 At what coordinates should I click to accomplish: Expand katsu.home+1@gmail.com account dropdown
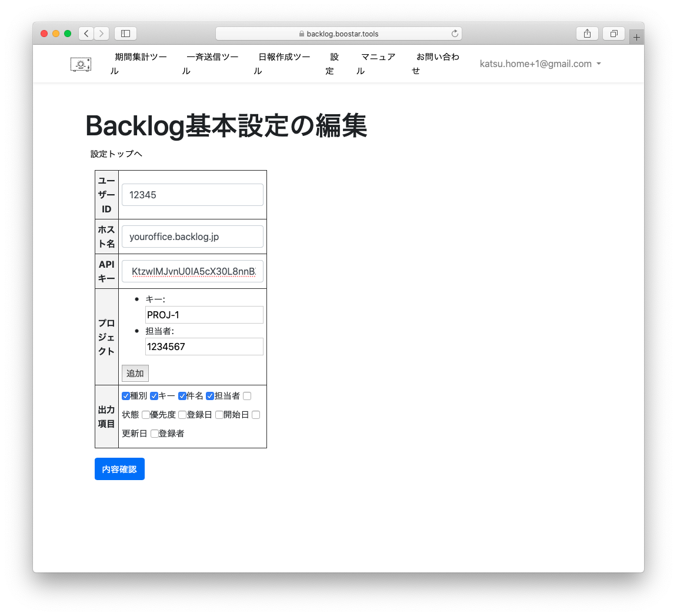pos(540,64)
